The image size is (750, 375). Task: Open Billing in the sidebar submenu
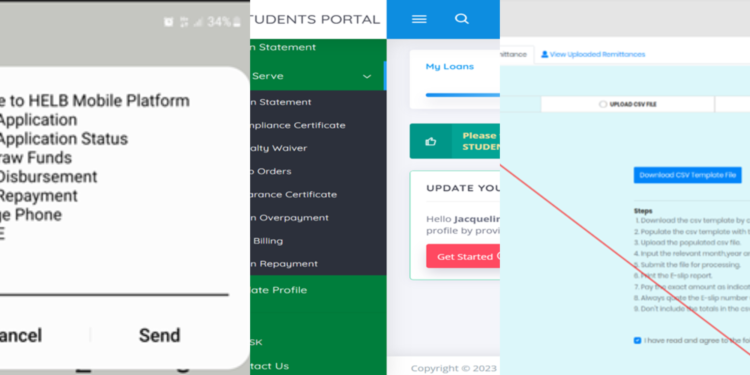tap(268, 241)
